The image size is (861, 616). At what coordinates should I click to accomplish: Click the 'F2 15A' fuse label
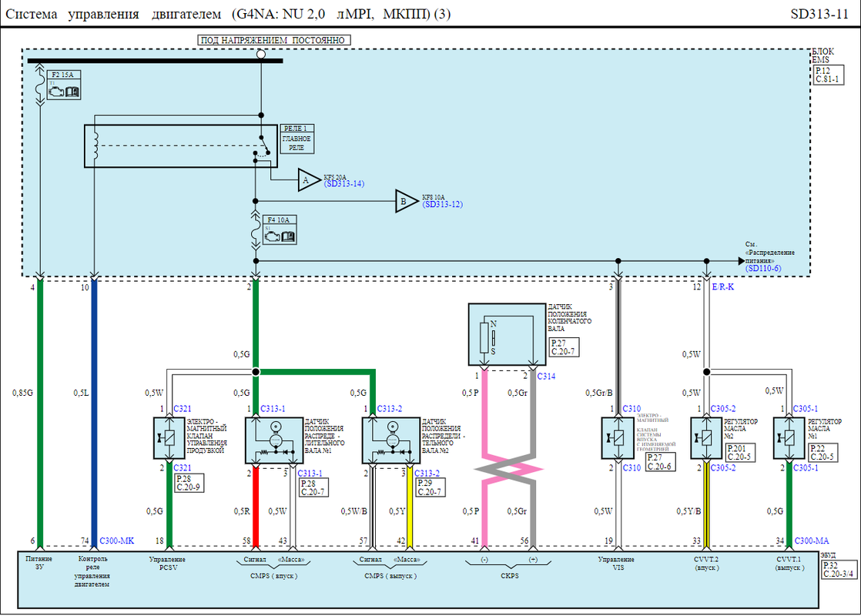click(62, 75)
